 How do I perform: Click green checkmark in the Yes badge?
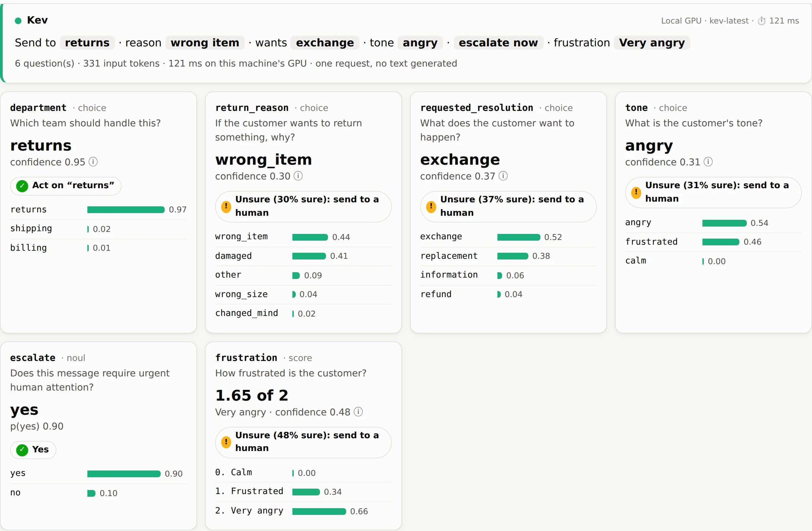(22, 450)
